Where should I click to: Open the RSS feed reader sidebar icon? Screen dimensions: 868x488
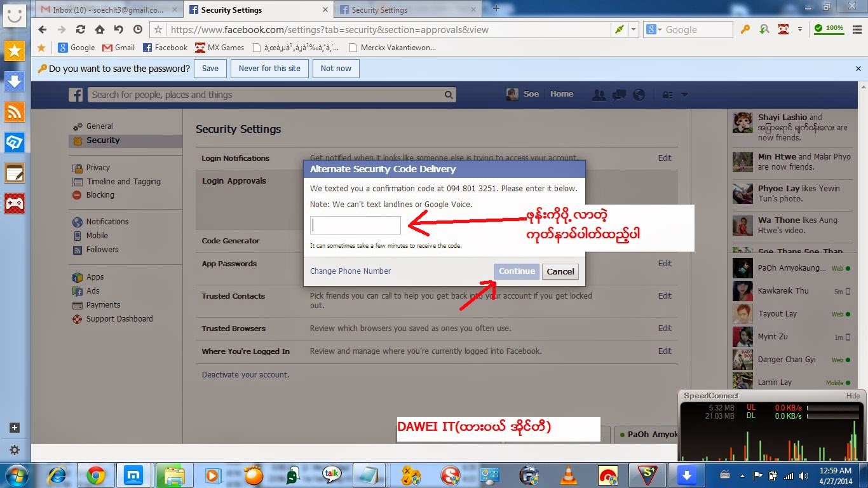[14, 112]
